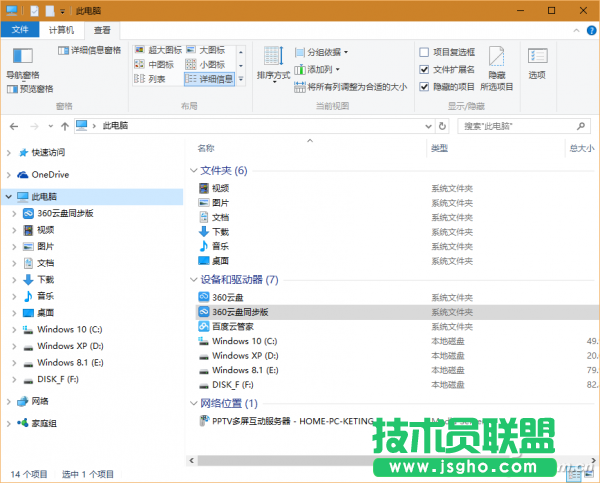
Task: Collapse the Devices and drives (设备和驱动器) group
Action: 194,280
